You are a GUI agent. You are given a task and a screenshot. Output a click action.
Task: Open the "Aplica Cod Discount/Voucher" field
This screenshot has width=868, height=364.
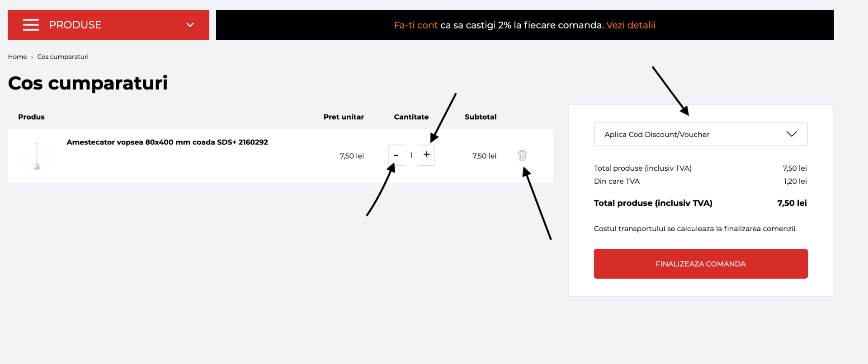click(657, 135)
